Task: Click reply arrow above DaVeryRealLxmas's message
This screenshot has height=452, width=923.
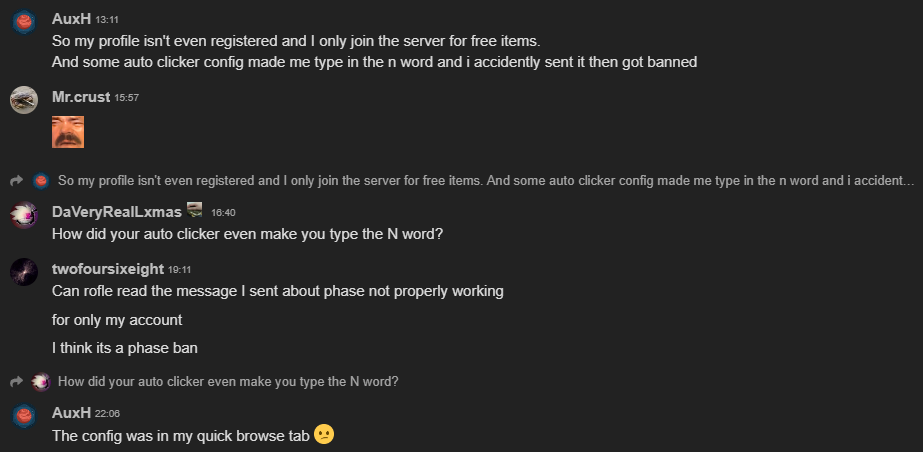Action: point(16,181)
